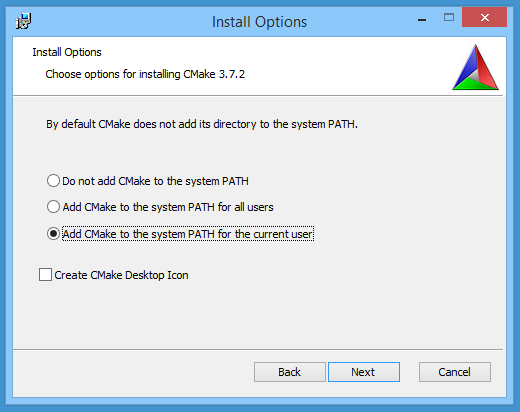Click the focused 'for the current user' label text
This screenshot has height=412, width=520.
tap(188, 234)
